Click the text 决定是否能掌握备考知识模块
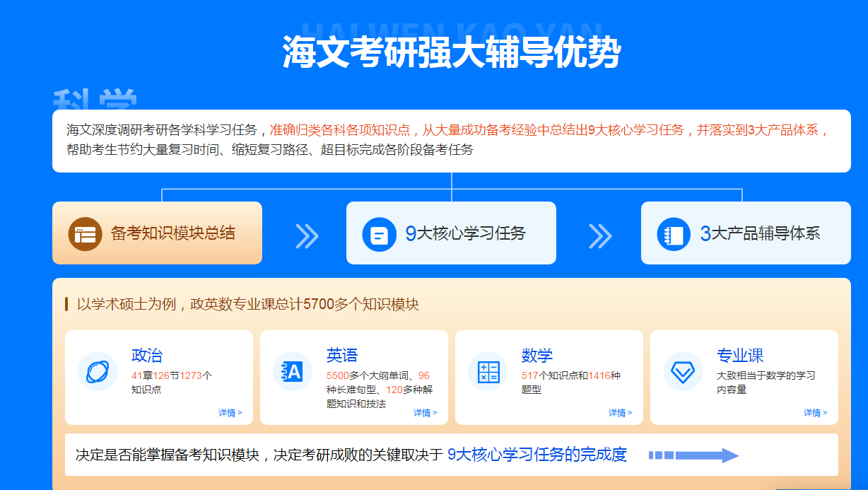Viewport: 868px width, 490px height. [168, 455]
